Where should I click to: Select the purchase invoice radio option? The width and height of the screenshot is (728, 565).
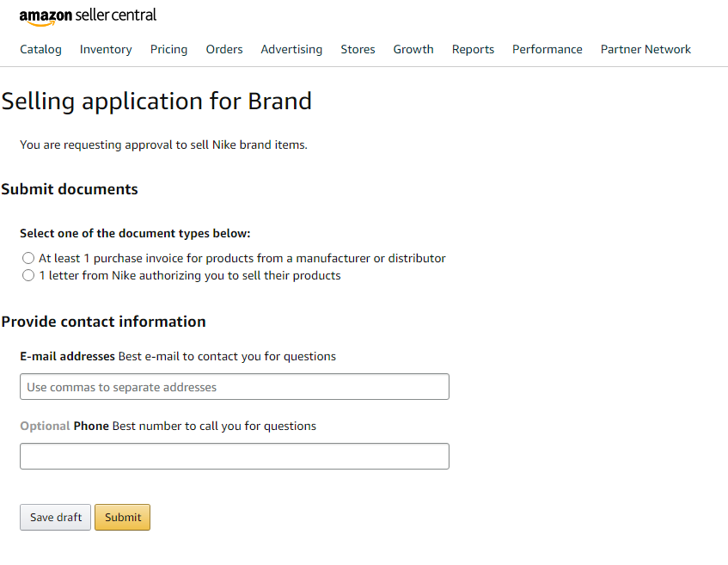tap(28, 258)
